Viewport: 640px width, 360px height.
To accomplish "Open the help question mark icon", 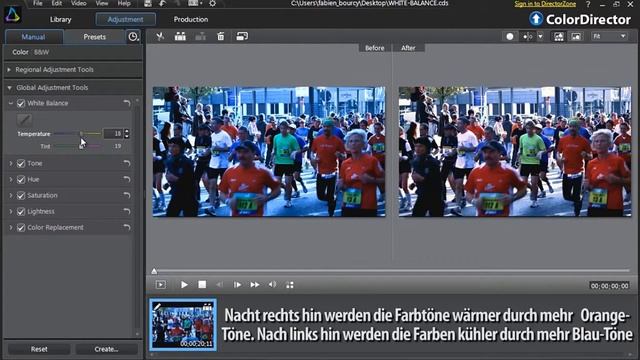I will coord(588,4).
